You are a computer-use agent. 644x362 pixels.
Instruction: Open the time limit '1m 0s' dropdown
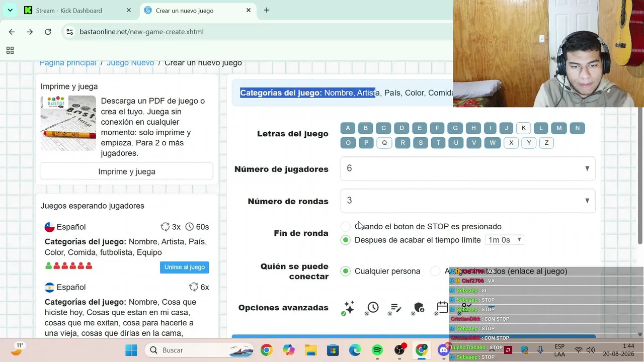point(505,240)
